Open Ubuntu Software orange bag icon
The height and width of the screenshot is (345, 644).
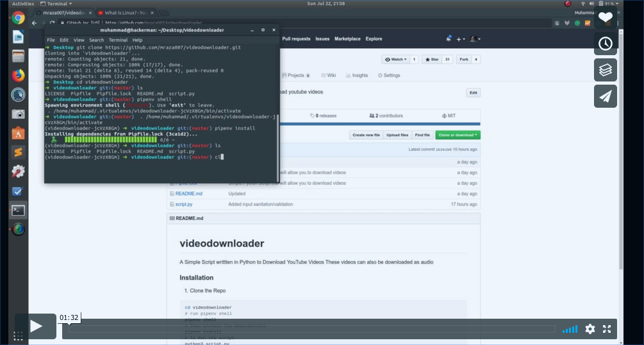pos(18,133)
